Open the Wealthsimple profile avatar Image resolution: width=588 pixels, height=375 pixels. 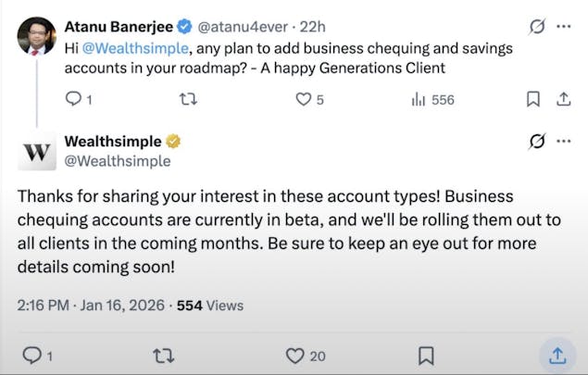pyautogui.click(x=37, y=152)
